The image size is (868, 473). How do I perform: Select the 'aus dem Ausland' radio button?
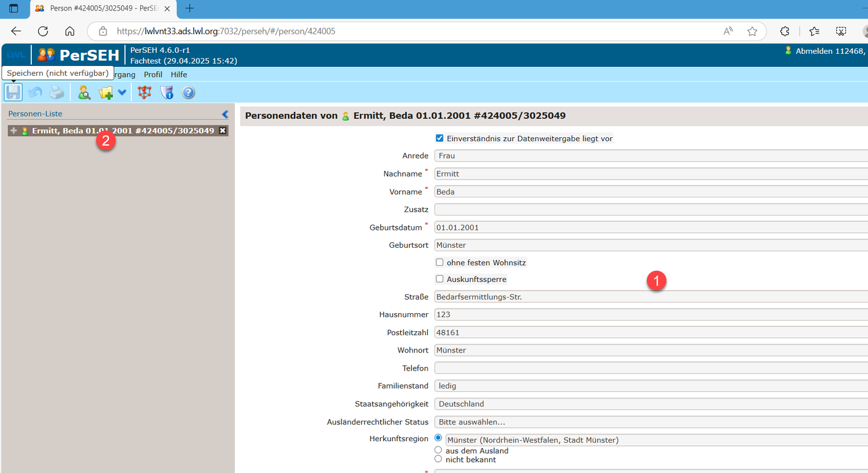(x=438, y=450)
